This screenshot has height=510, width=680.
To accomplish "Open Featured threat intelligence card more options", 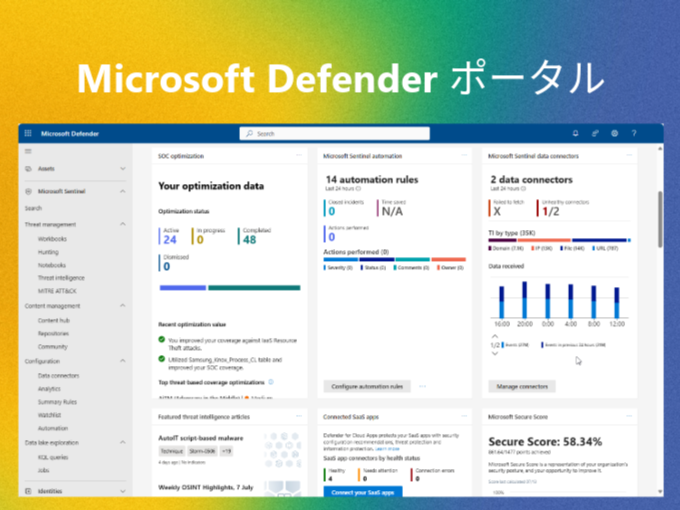I will [x=299, y=416].
